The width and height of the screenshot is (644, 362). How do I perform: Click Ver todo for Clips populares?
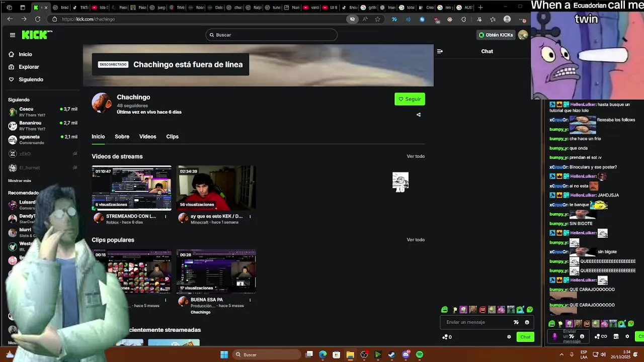(416, 240)
